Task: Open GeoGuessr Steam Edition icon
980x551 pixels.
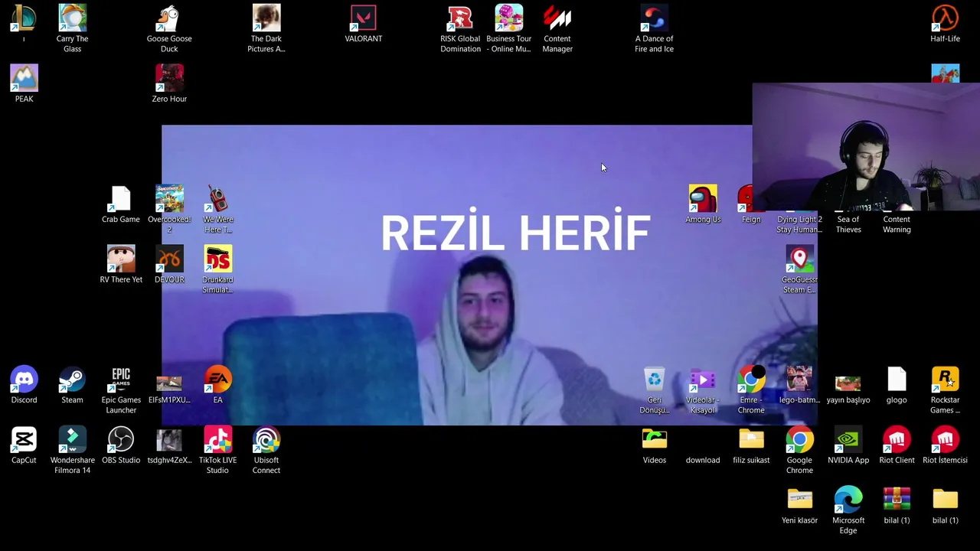Action: (x=799, y=259)
